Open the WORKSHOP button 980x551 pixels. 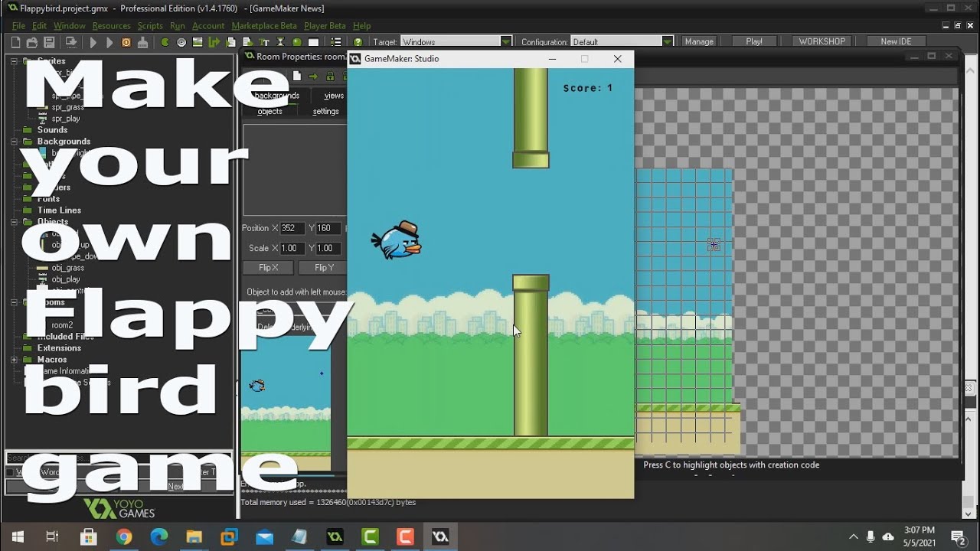822,41
